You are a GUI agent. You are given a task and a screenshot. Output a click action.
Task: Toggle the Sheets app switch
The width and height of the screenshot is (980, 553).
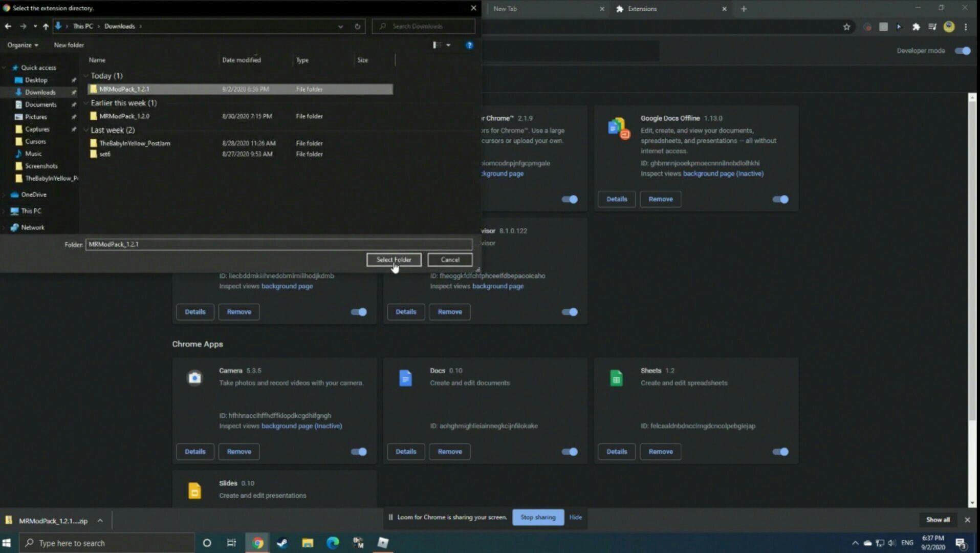780,452
